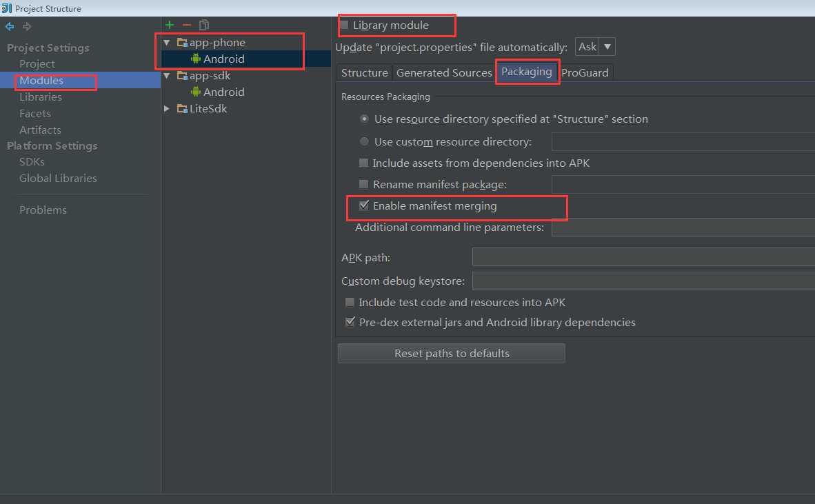Open Libraries settings in sidebar

[41, 97]
